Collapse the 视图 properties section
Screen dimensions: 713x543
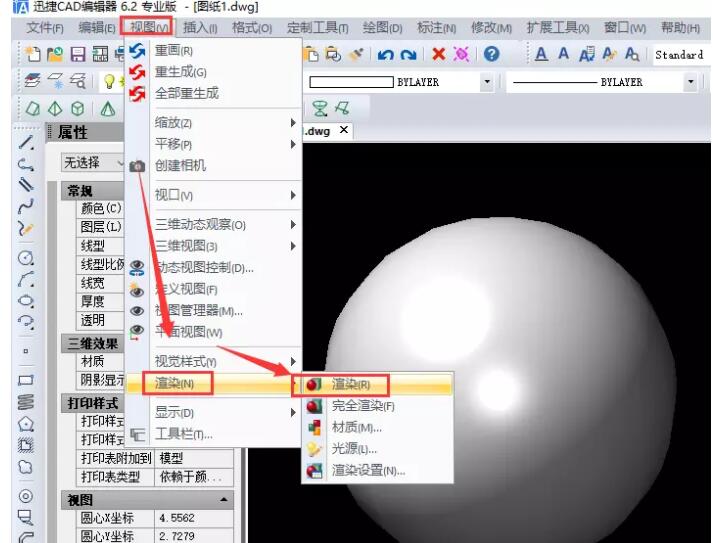click(x=223, y=500)
